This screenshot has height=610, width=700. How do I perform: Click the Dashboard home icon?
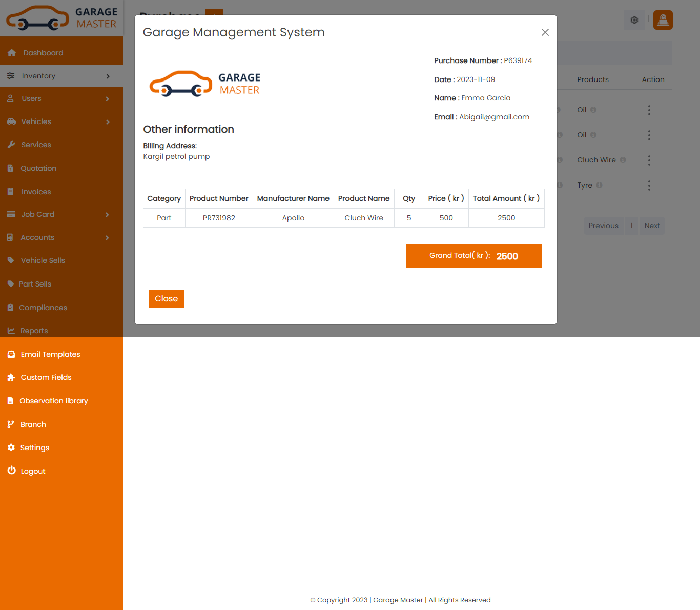(x=12, y=53)
